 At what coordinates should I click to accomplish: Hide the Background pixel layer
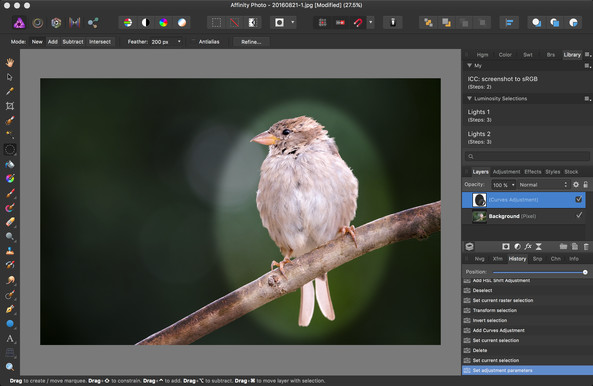[579, 215]
